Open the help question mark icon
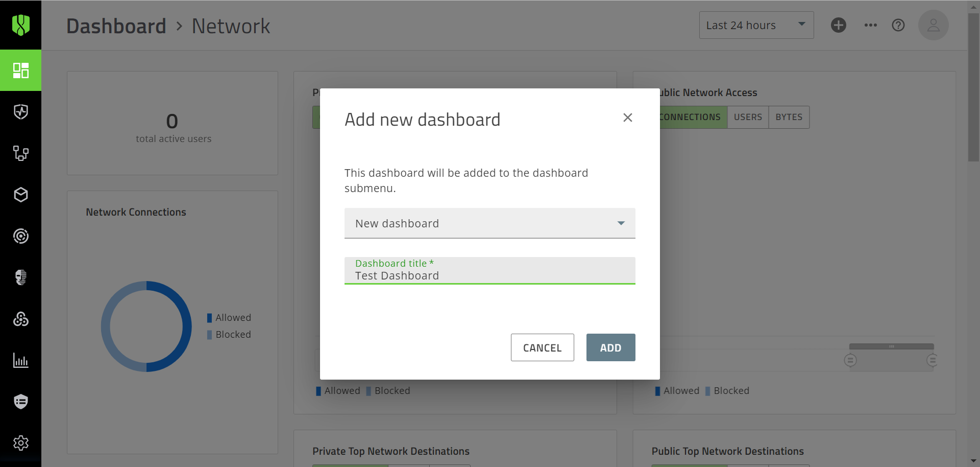Image resolution: width=980 pixels, height=467 pixels. [x=898, y=25]
